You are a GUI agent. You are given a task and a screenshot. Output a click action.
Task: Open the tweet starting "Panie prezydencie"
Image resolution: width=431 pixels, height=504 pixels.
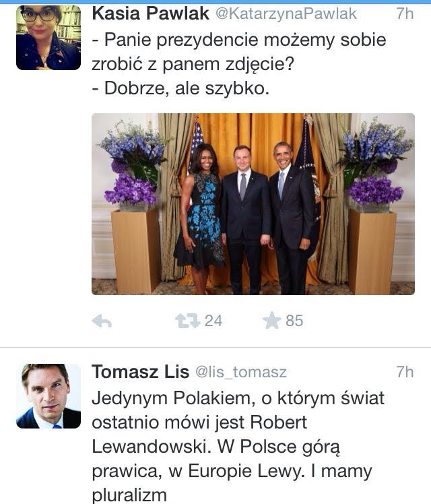coord(238,39)
